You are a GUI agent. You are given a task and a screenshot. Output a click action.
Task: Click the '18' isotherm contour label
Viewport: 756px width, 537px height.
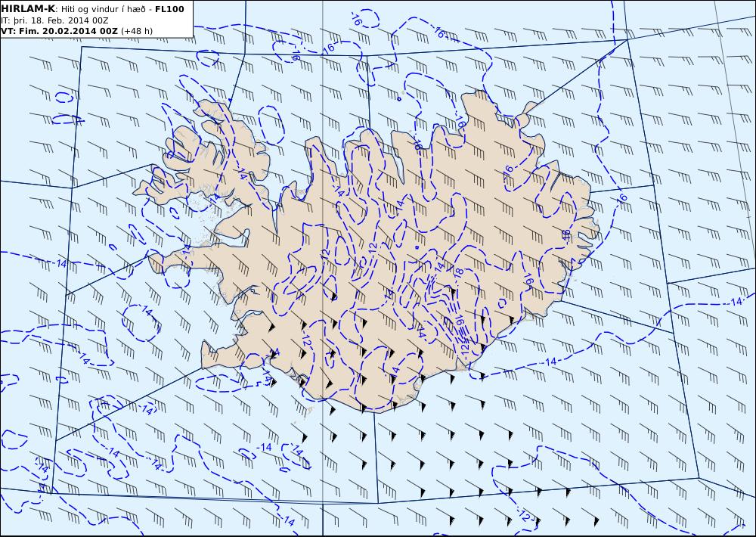tap(459, 272)
